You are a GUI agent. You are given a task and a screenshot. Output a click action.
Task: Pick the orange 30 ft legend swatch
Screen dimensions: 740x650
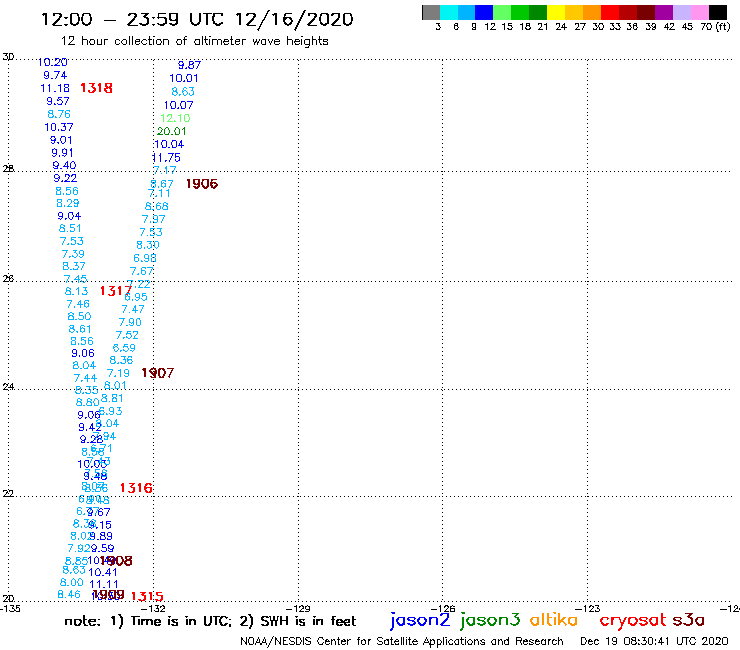(592, 12)
